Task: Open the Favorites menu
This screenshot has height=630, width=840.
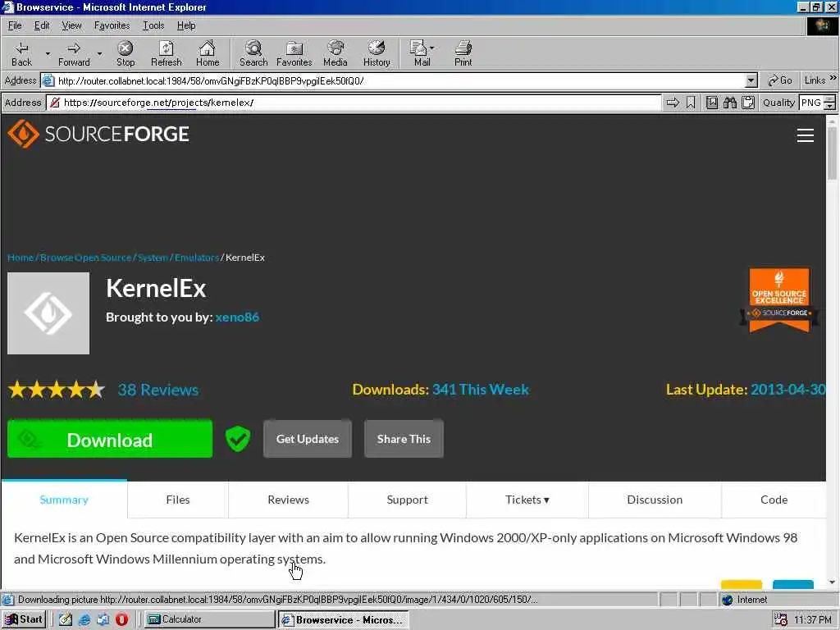Action: point(112,25)
